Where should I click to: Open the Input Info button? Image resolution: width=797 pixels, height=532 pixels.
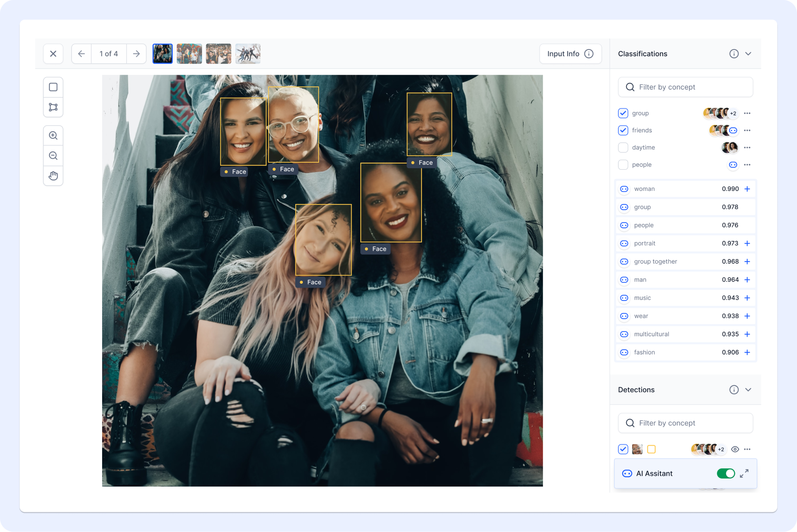pyautogui.click(x=570, y=54)
